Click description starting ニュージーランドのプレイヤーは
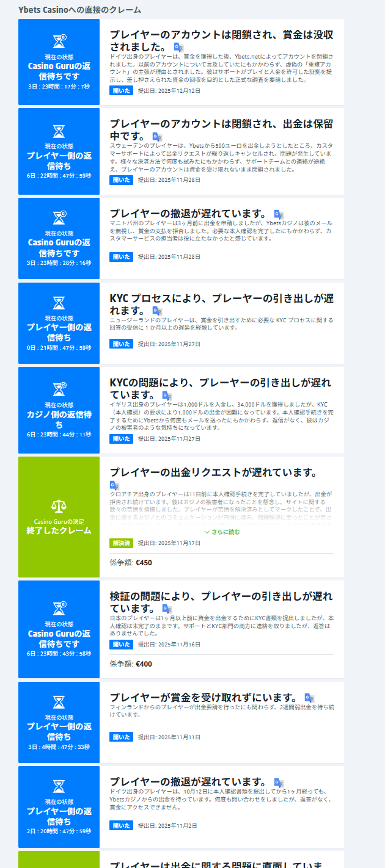Screen dimensions: 385x868 (221, 324)
